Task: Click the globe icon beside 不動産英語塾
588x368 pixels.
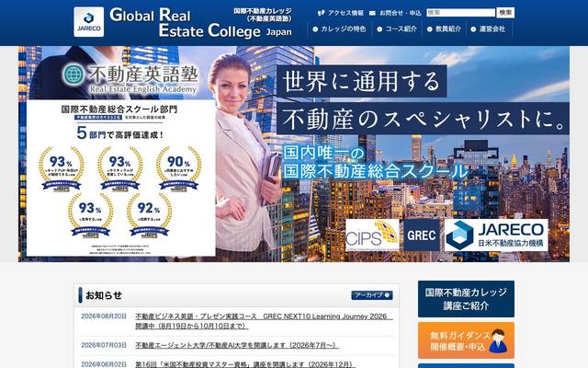Action: pyautogui.click(x=73, y=75)
